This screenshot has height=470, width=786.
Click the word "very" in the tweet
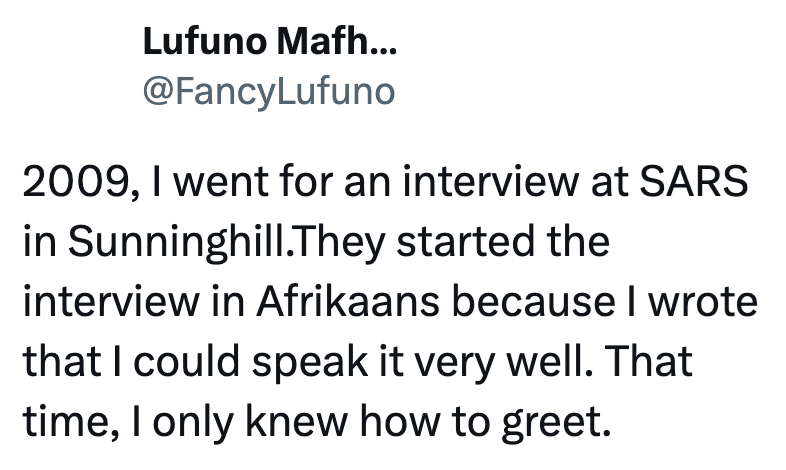pyautogui.click(x=468, y=363)
